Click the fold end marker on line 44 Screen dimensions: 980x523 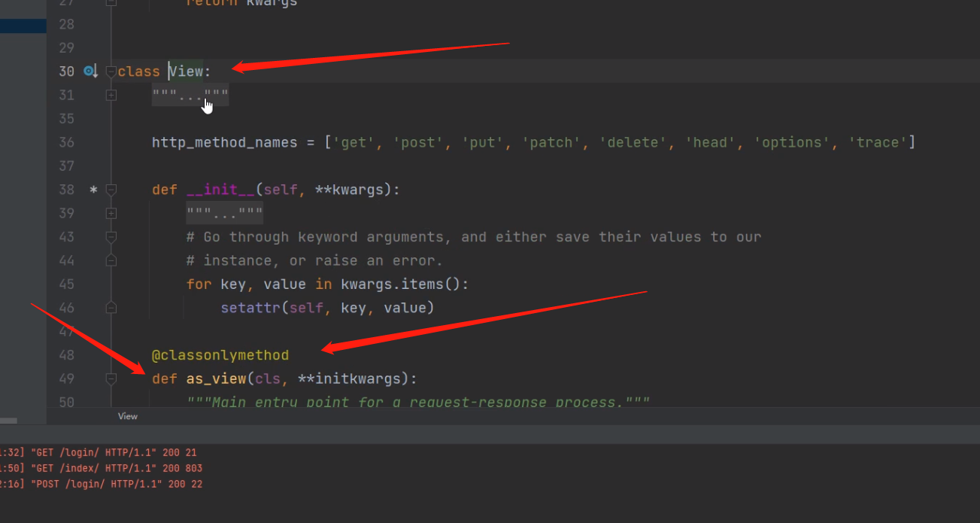point(111,260)
